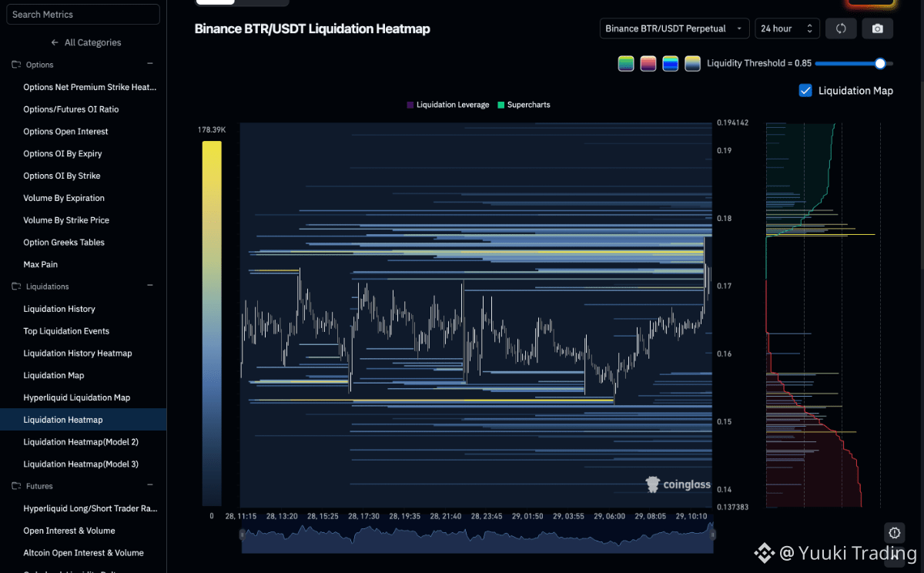Click the Liquidations folder icon
The height and width of the screenshot is (573, 924).
click(x=15, y=286)
